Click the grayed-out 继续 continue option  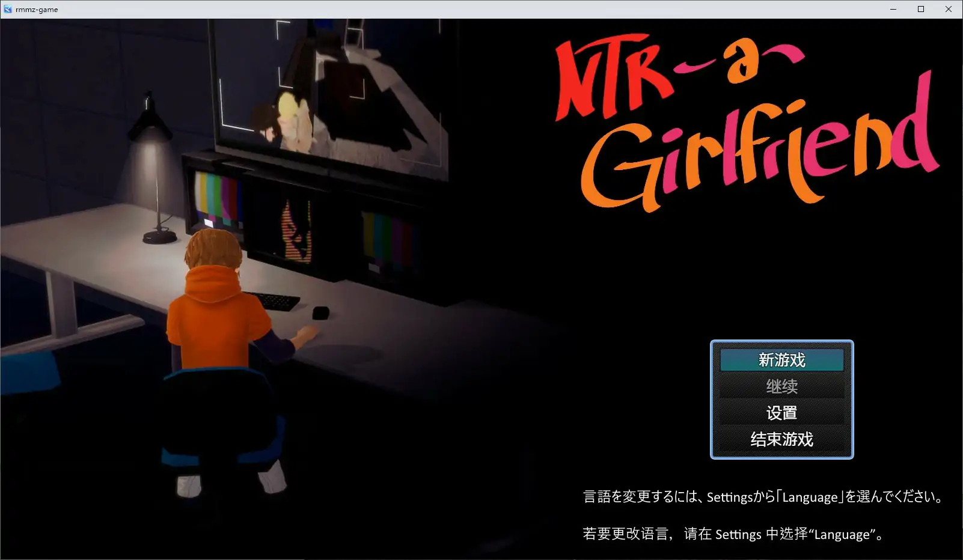(781, 386)
